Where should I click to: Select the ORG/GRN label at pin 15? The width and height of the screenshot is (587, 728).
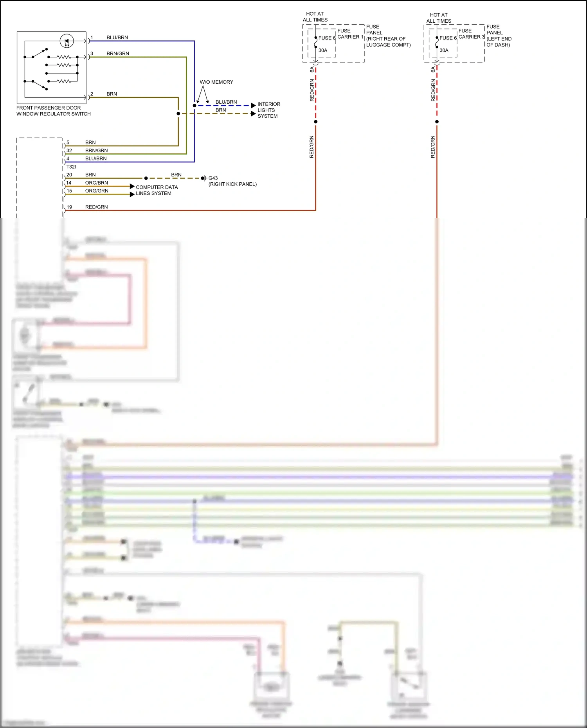tap(97, 191)
